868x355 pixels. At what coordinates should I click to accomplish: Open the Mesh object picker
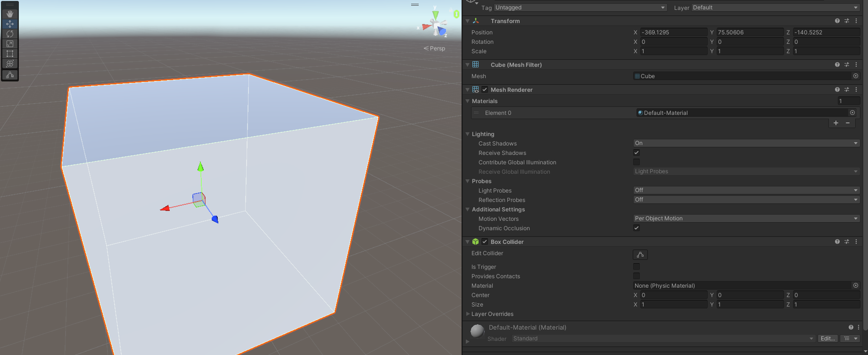click(856, 76)
